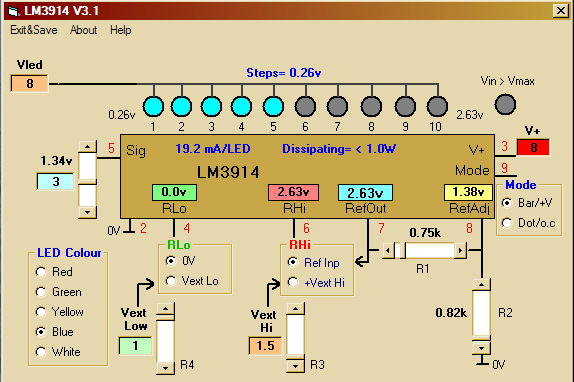
Task: Choose Dot/o.c display mode
Action: click(x=529, y=222)
